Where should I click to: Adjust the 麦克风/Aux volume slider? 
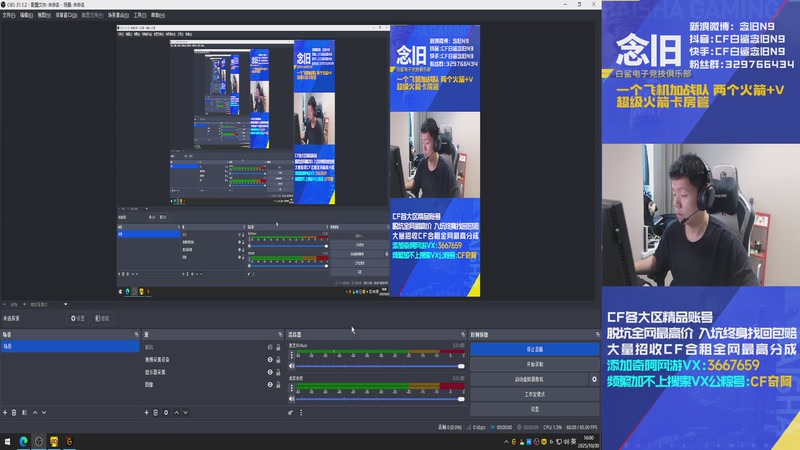pos(380,366)
